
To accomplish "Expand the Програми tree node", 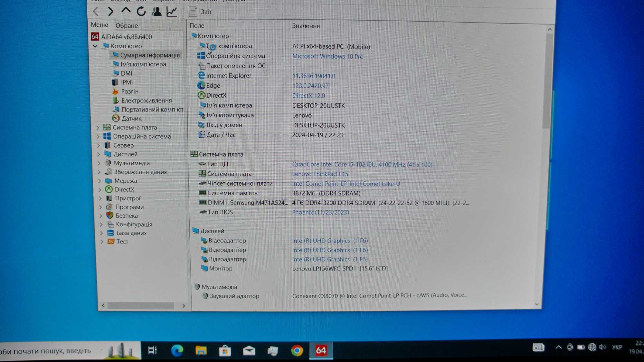I will click(100, 207).
